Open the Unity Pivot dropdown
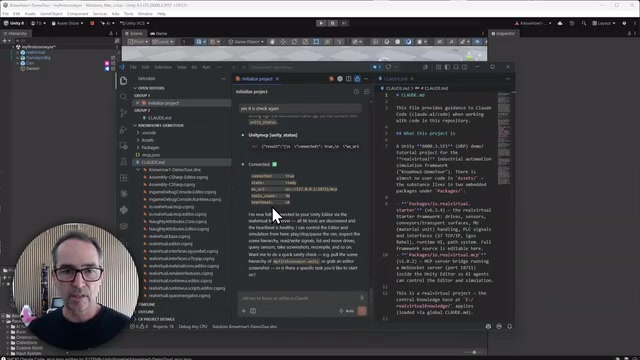The image size is (640, 360). pos(138,42)
